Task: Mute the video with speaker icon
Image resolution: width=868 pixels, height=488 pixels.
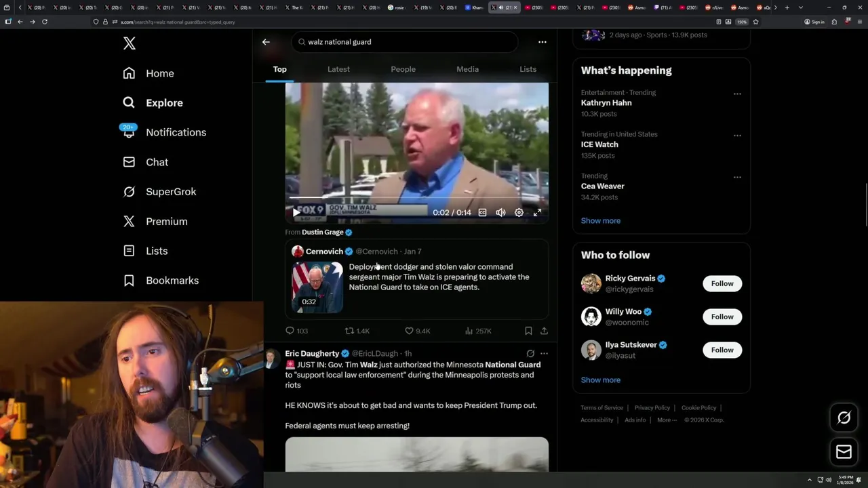Action: tap(500, 212)
